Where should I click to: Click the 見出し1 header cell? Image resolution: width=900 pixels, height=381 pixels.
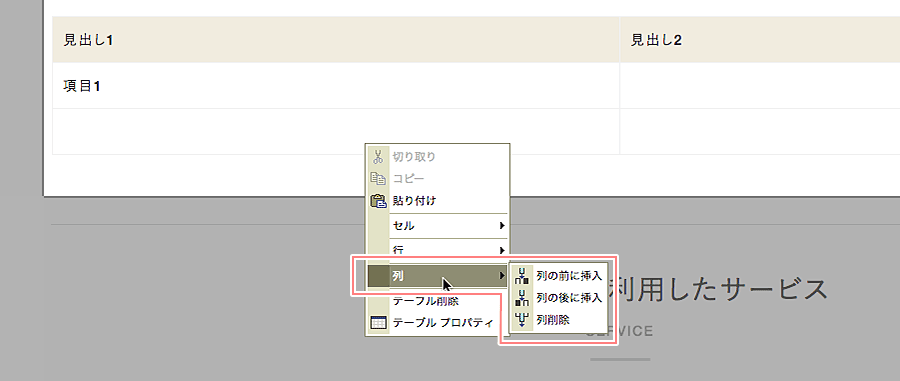click(x=336, y=40)
